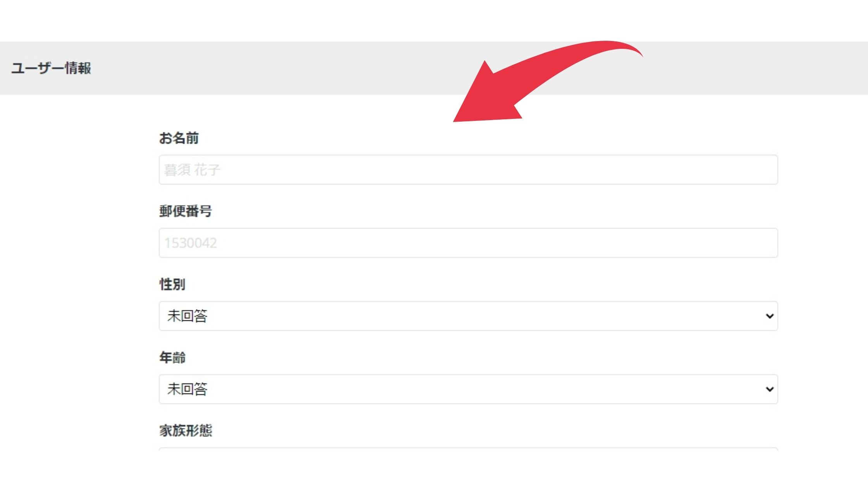Click the chevron arrow on 年齢 select
The image size is (868, 488).
(x=770, y=389)
